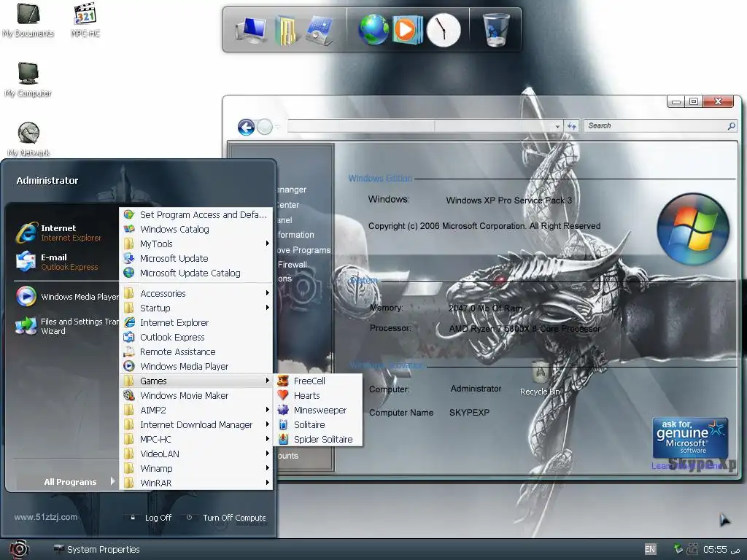Launch Minesweeper game
The height and width of the screenshot is (560, 747).
(x=318, y=410)
